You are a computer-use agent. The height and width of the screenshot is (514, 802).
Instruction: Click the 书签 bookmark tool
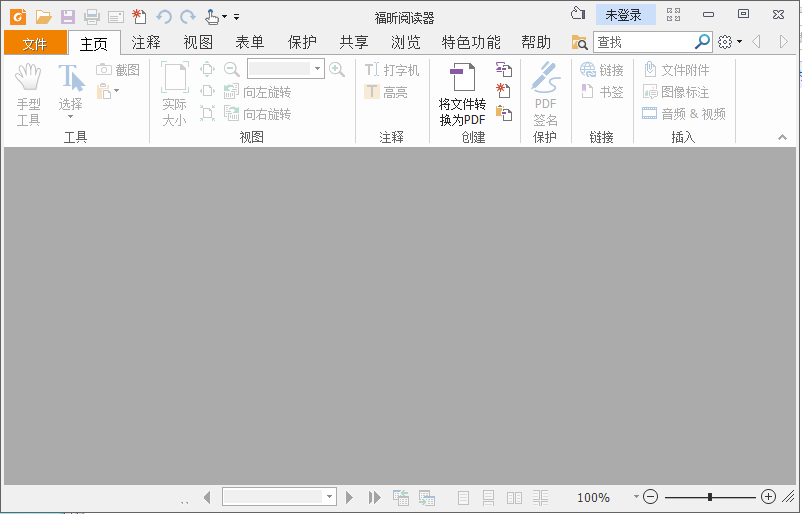coord(602,92)
